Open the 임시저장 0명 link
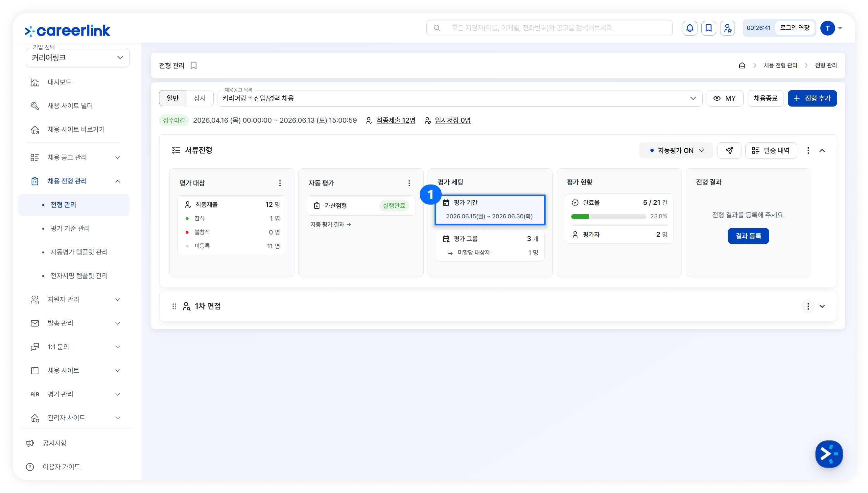868x493 pixels. point(452,121)
